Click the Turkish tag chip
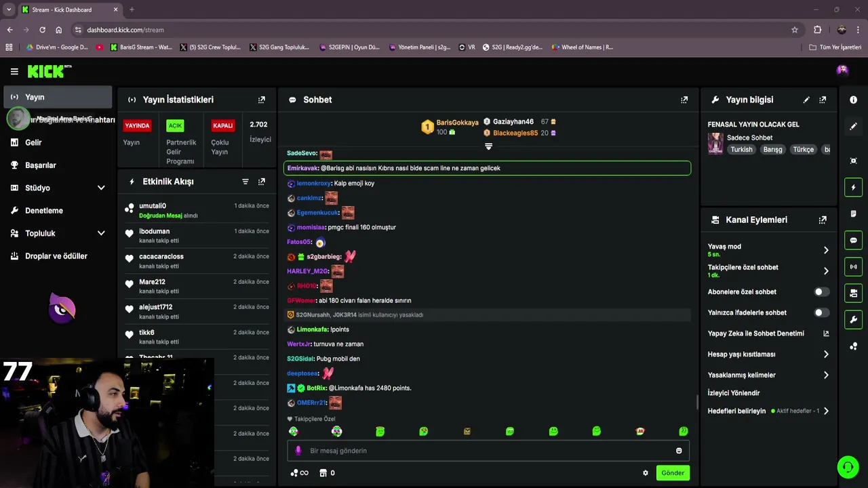 (741, 150)
